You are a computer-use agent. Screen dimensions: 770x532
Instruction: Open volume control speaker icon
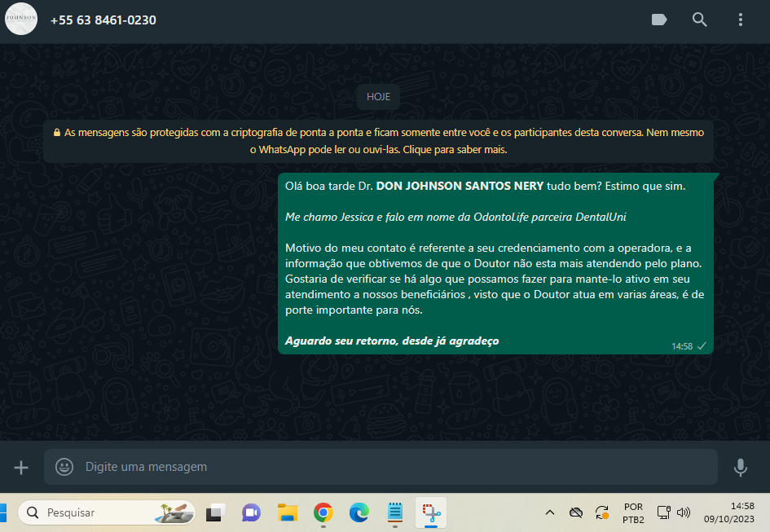[x=683, y=512]
